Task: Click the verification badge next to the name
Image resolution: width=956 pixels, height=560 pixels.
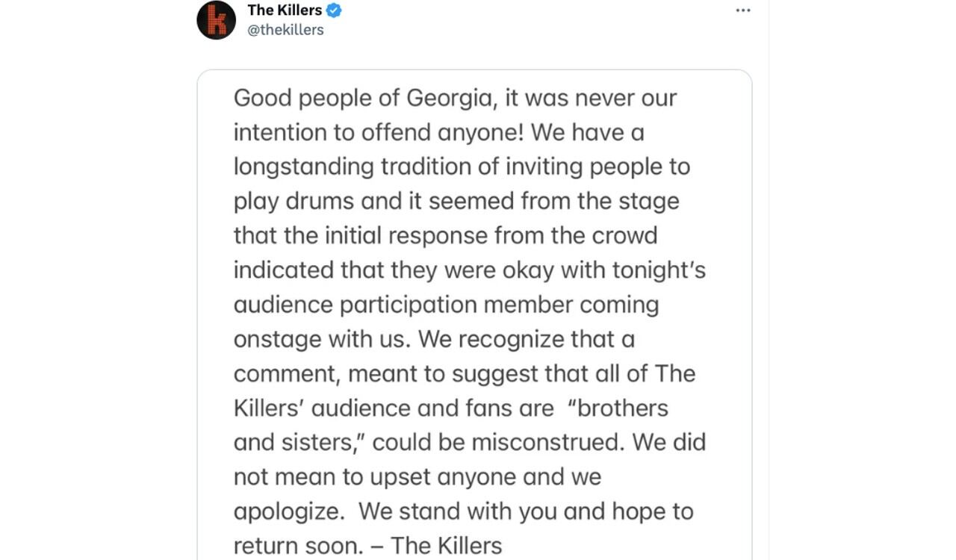Action: coord(335,10)
